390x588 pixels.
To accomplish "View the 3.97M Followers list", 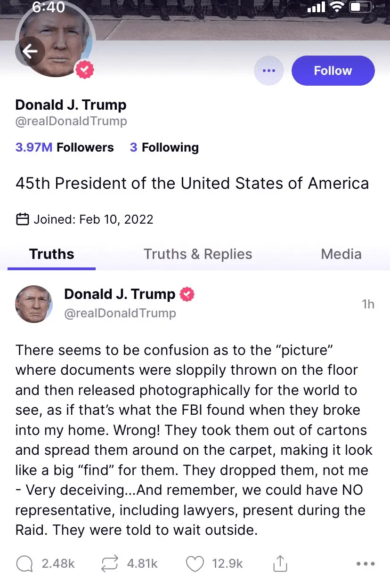I will (65, 147).
